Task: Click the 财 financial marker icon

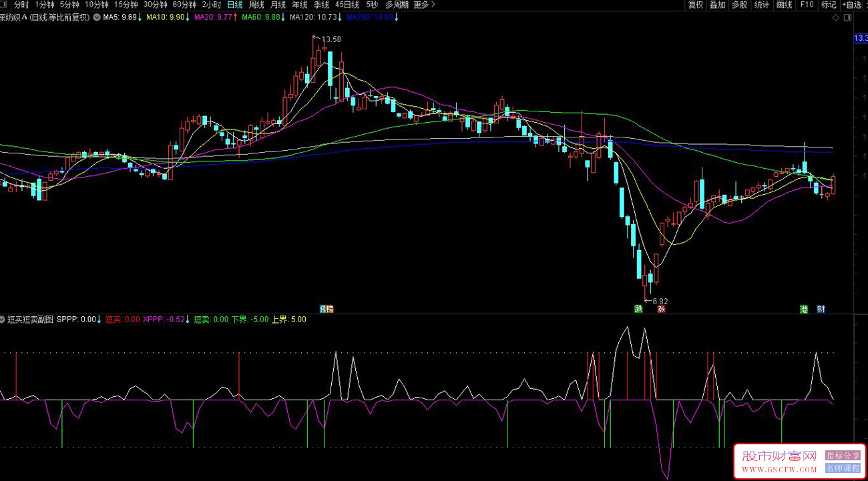Action: point(821,309)
